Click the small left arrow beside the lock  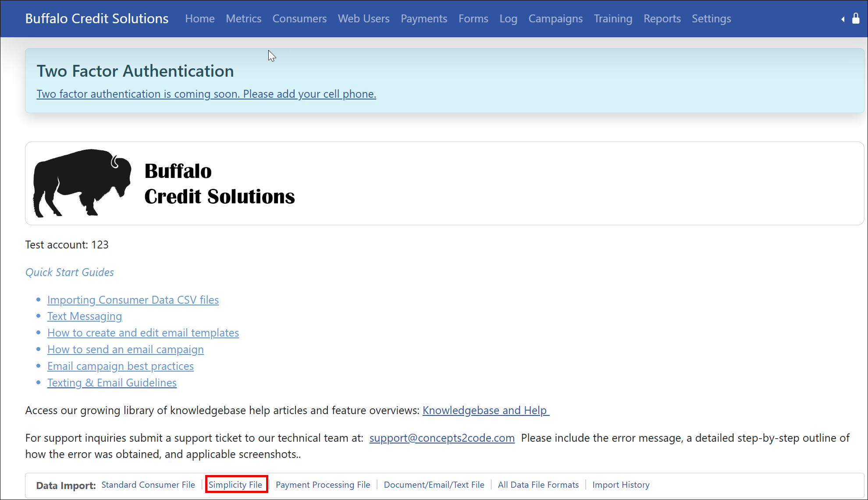click(x=843, y=19)
